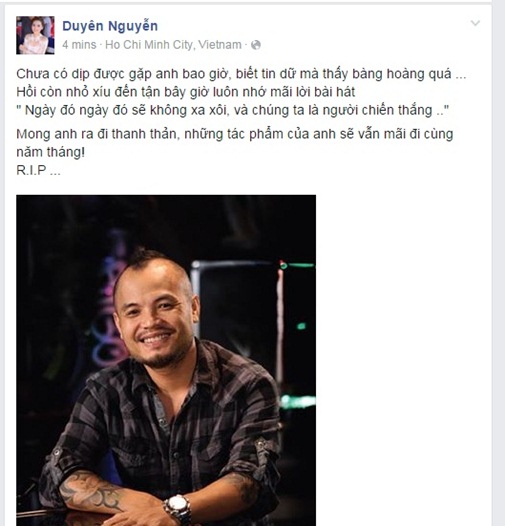Image resolution: width=505 pixels, height=526 pixels.
Task: Click the tattooed forearm in photo
Action: pos(92,490)
